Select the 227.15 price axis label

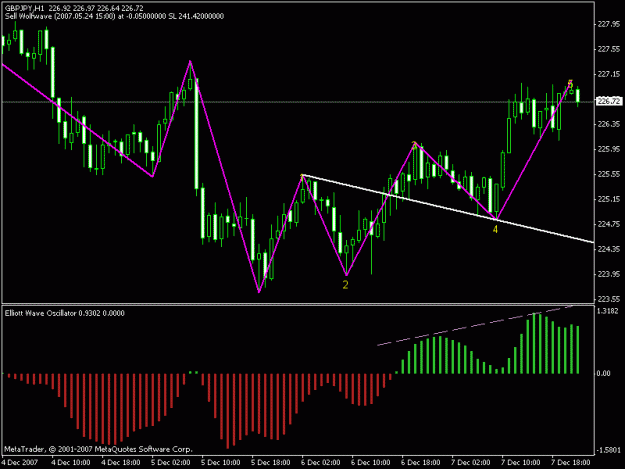point(609,75)
